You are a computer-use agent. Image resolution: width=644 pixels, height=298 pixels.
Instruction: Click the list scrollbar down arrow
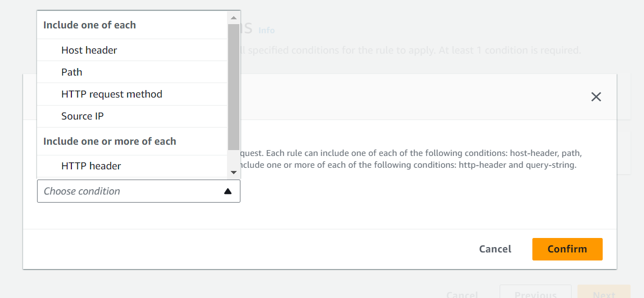(x=233, y=172)
